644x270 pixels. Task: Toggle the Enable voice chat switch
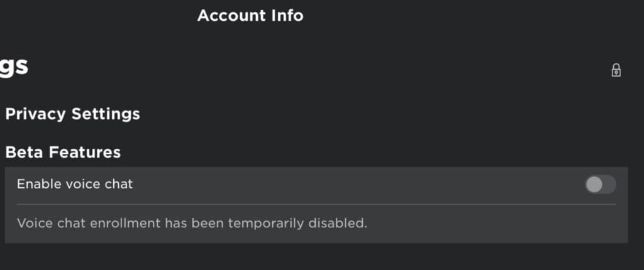pyautogui.click(x=601, y=185)
